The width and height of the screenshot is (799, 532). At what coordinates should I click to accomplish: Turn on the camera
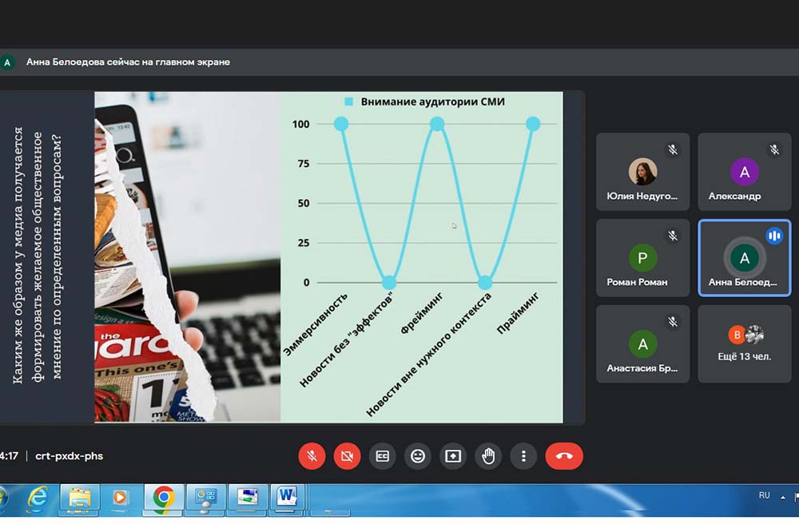(x=347, y=456)
